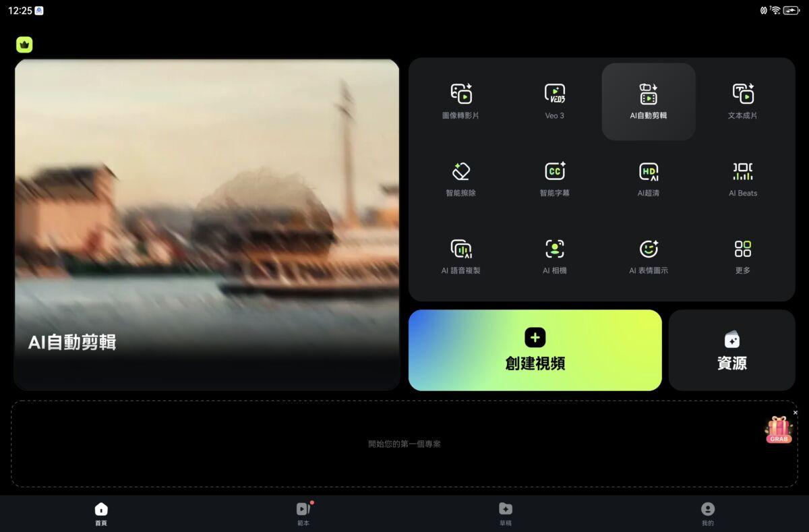Screen dimensions: 809x532
Task: Click the green crown premium icon
Action: (x=24, y=45)
